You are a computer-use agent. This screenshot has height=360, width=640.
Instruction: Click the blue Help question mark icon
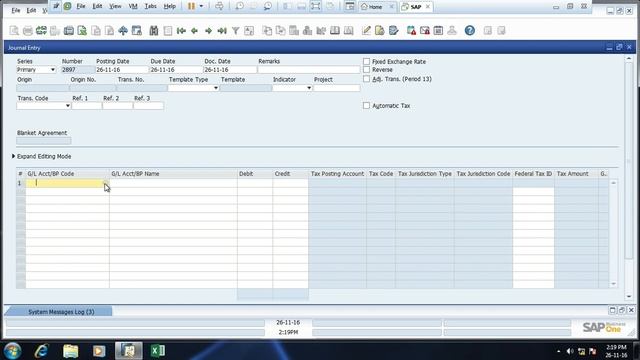pyautogui.click(x=470, y=31)
